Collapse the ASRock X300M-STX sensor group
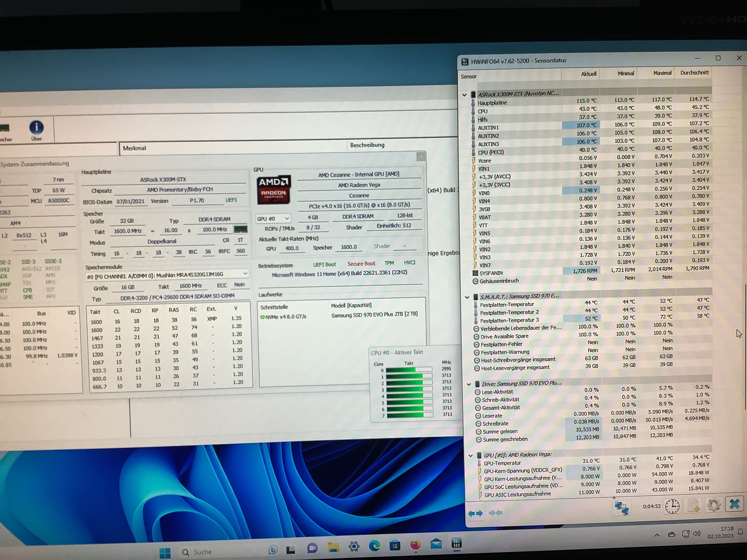Screen dimensions: 747x560 point(465,95)
